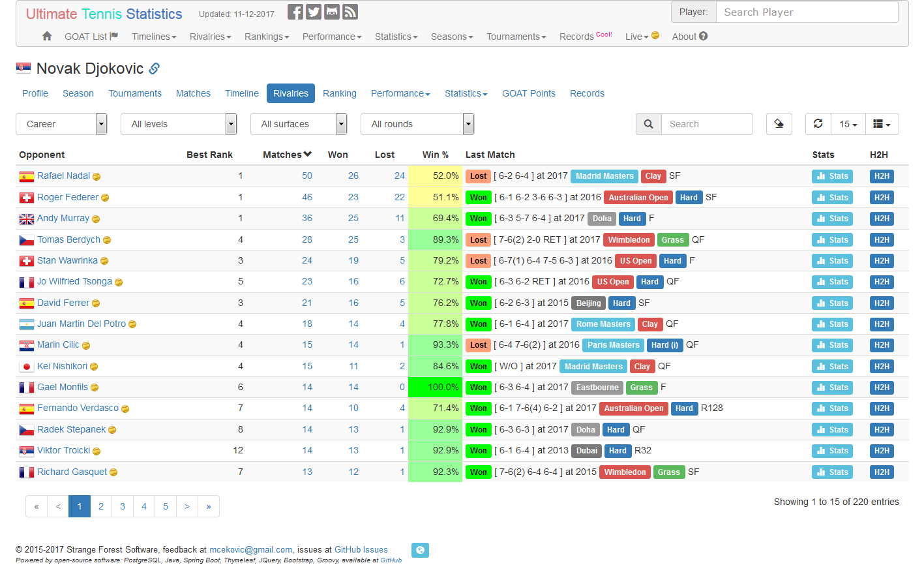Open the 15 rows-per-page dropdown

(x=848, y=124)
